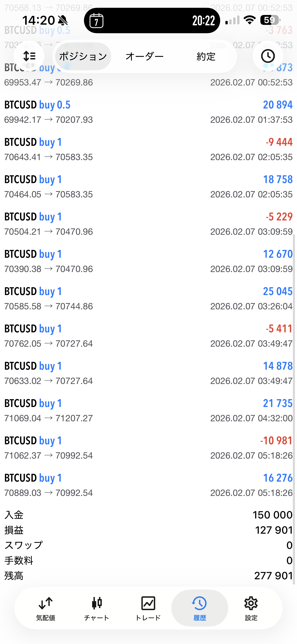Open the 設定 gear icon
This screenshot has height=644, width=297.
tap(251, 608)
